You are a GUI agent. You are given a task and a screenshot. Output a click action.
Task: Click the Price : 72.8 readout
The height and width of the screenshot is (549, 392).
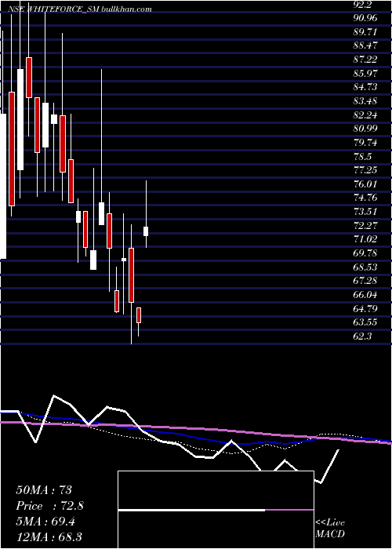49,506
